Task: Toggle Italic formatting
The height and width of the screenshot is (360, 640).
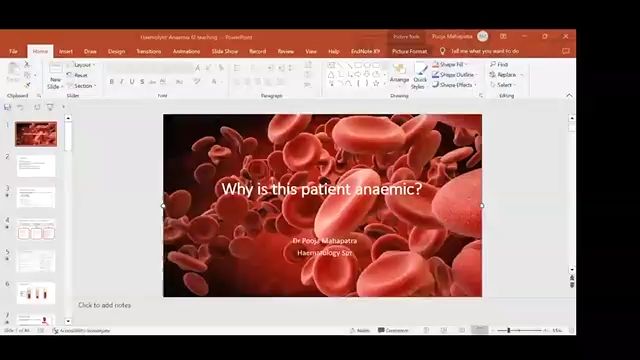Action: tap(122, 82)
